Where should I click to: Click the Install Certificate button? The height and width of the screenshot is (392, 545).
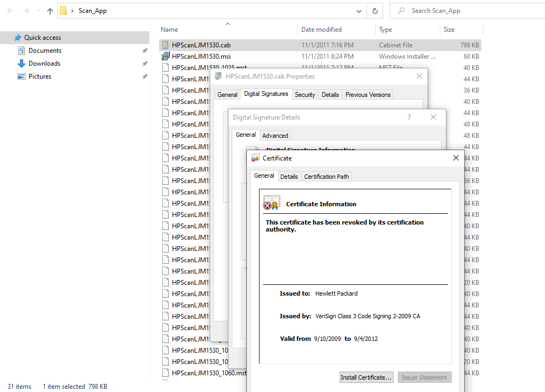click(366, 377)
